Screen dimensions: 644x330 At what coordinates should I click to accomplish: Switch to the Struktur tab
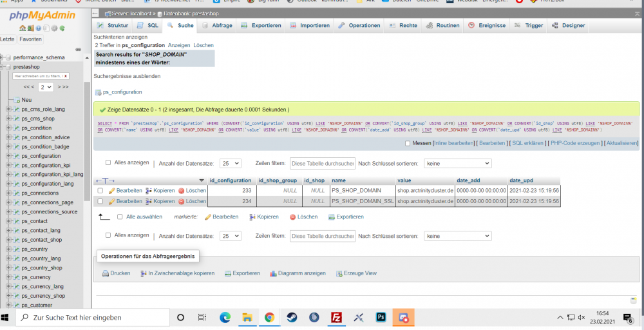(113, 26)
